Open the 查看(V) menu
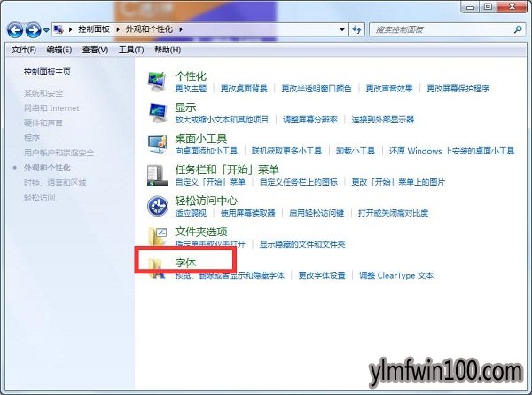532x395 pixels. pyautogui.click(x=95, y=50)
